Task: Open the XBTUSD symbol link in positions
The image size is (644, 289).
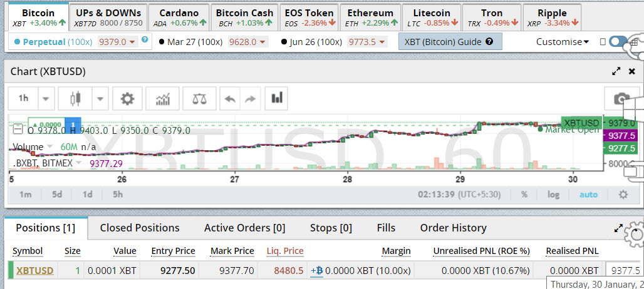Action: [35, 271]
